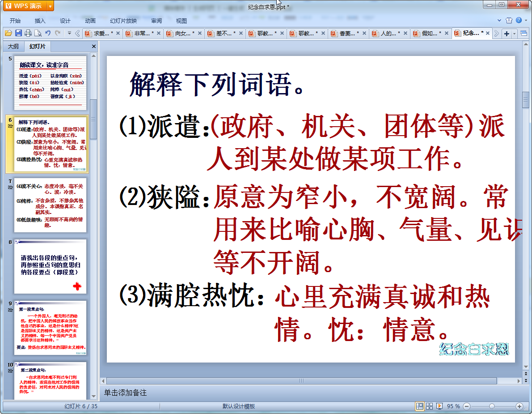This screenshot has width=532, height=414.
Task: Open Help with the blue question mark icon
Action: (519, 20)
